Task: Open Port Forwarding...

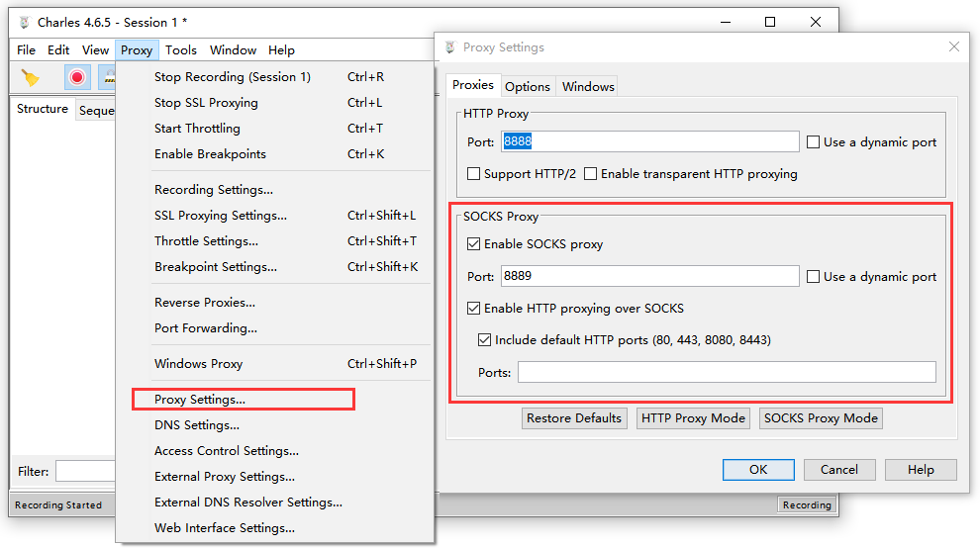Action: [x=275, y=327]
